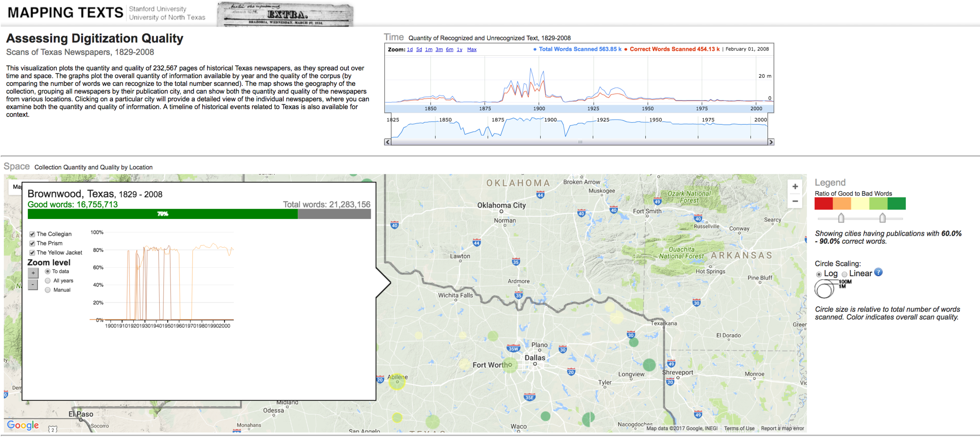Screen dimensions: 980x441
Task: Select Linear circle scaling radio button
Action: (x=845, y=274)
